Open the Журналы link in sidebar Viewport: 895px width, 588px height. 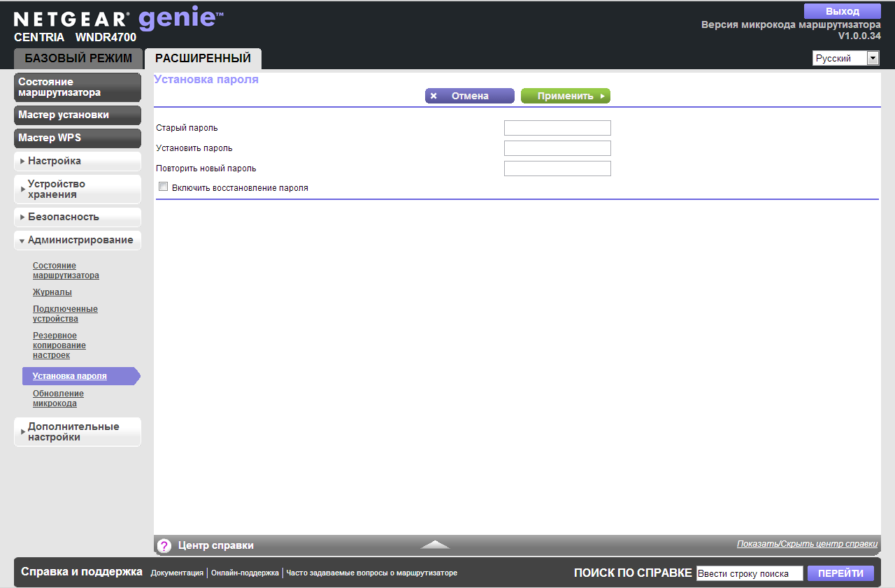[x=52, y=292]
